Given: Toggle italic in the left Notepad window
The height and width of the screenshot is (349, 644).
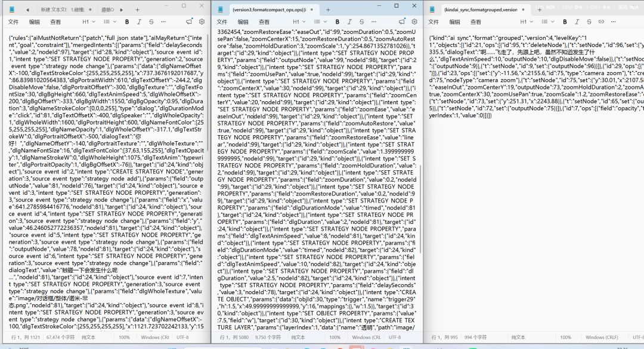Looking at the screenshot, I should tap(139, 21).
